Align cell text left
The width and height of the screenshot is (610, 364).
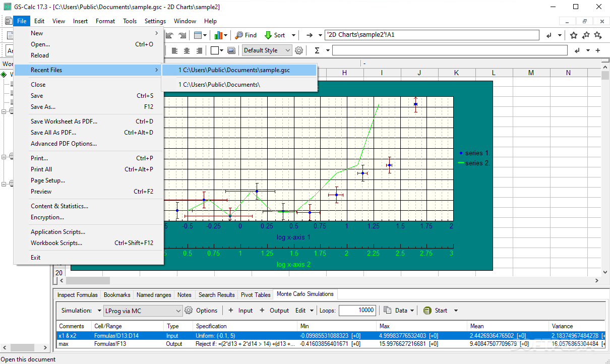175,50
